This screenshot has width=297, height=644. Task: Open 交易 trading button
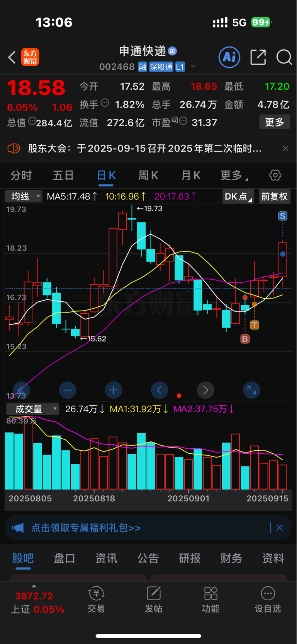pos(96,600)
